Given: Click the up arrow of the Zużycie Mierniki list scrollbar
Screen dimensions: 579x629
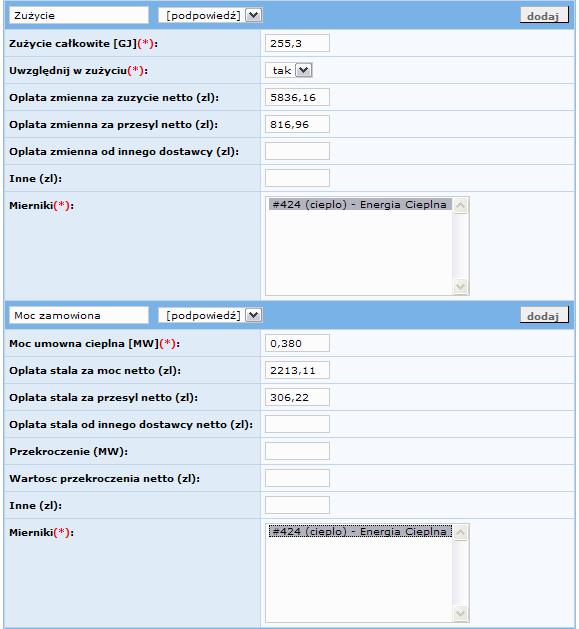Looking at the screenshot, I should click(461, 206).
